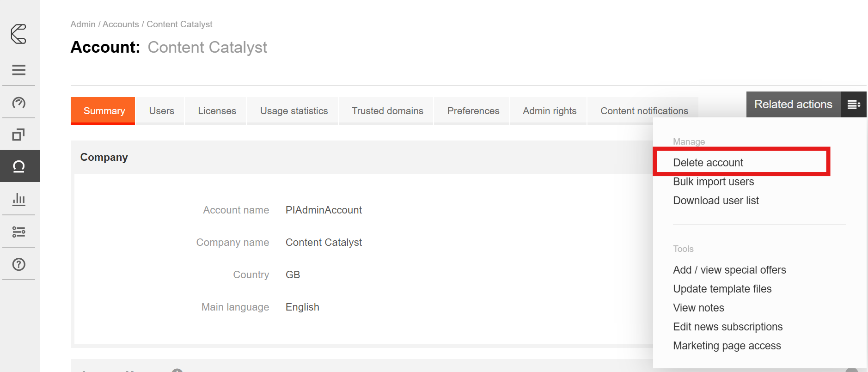Open Add / view special offers
Image resolution: width=868 pixels, height=372 pixels.
729,270
